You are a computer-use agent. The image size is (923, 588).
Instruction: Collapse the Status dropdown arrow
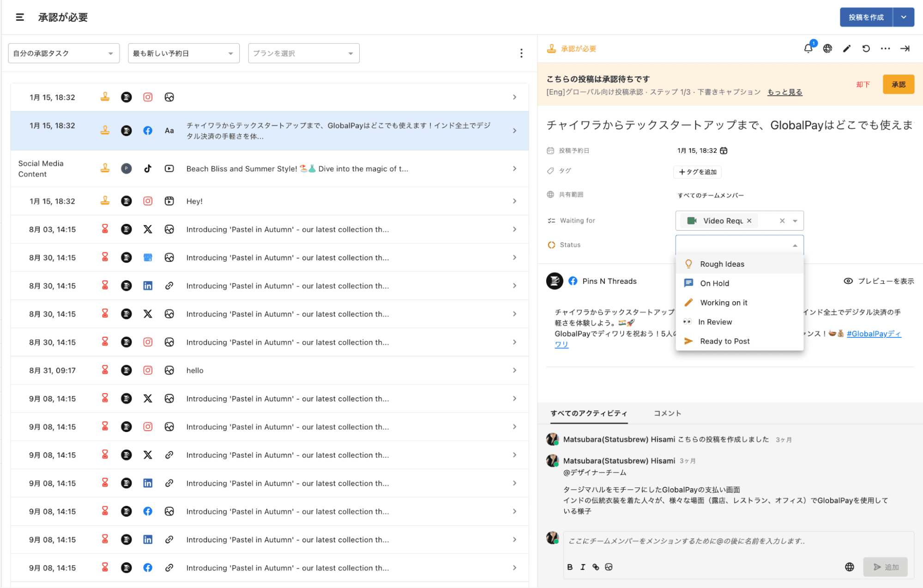[x=795, y=245]
